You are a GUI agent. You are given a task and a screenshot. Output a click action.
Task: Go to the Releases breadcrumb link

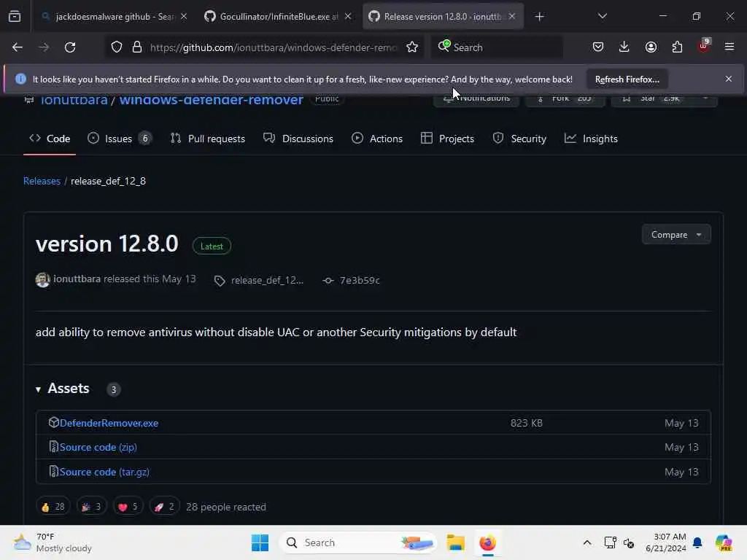[x=42, y=181]
